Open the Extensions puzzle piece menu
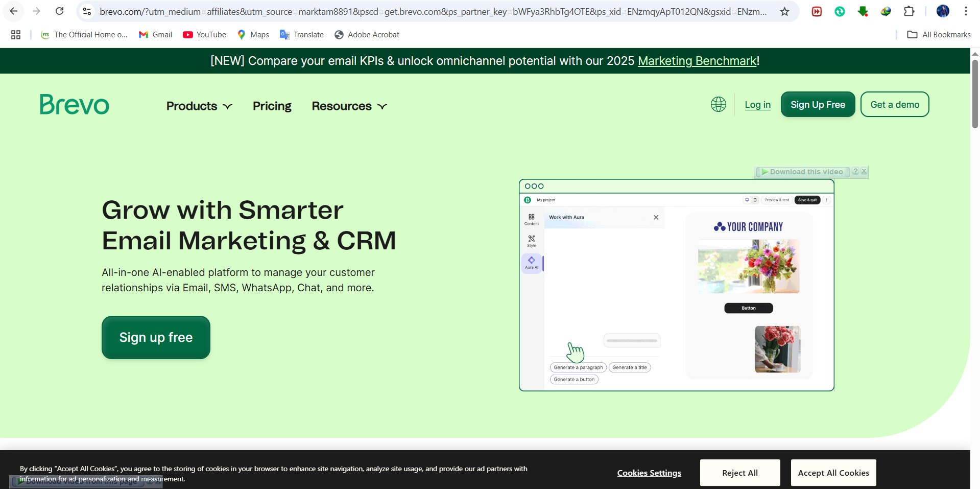 (x=909, y=11)
